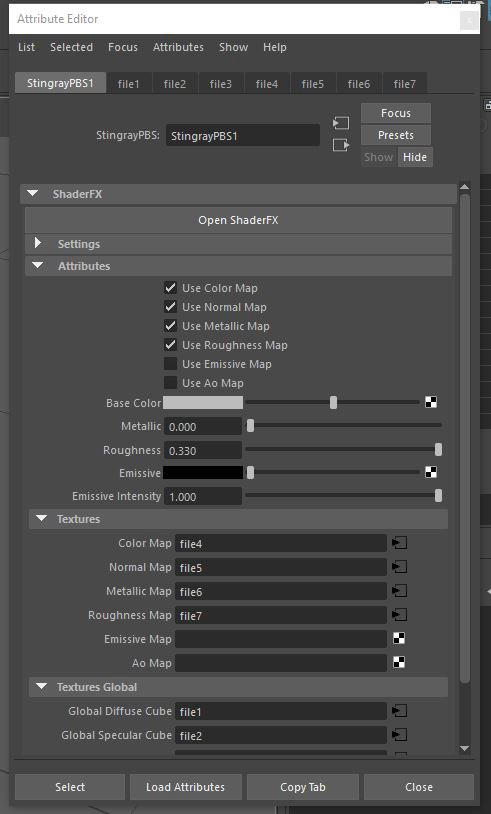The height and width of the screenshot is (814, 491).
Task: Click the Presets button
Action: [396, 135]
